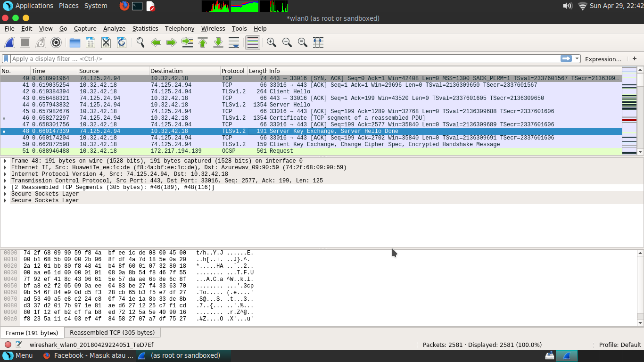
Task: Open display filter history dropdown
Action: click(577, 58)
